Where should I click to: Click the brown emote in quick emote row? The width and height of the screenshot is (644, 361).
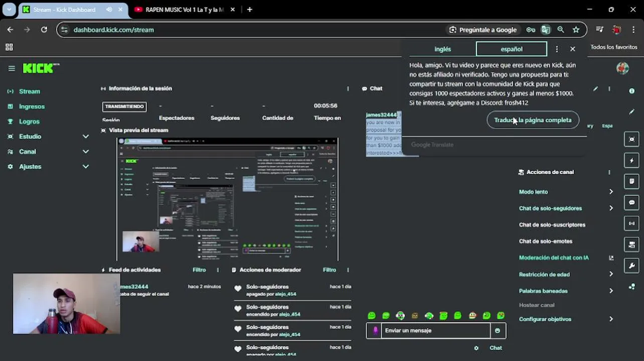point(415,316)
